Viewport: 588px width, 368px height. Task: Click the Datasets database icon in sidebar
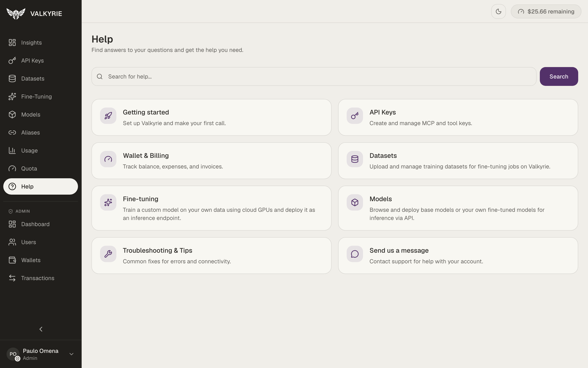pyautogui.click(x=12, y=79)
